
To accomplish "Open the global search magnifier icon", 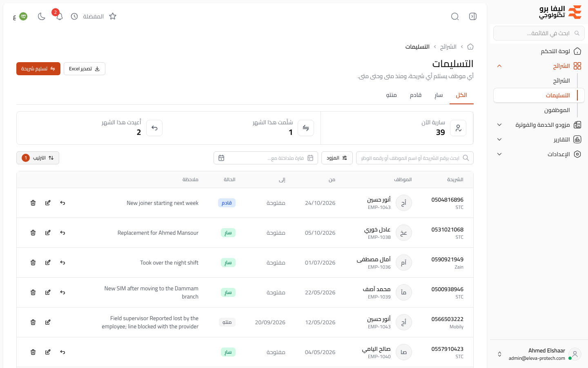I will 455,16.
